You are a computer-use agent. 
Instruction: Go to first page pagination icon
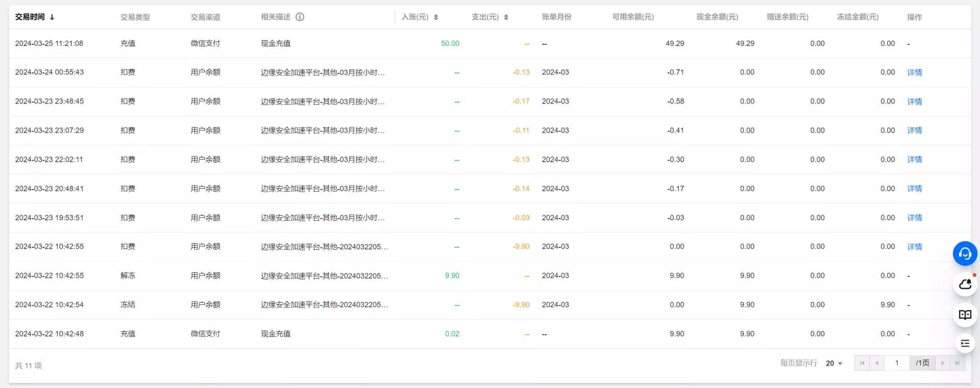tap(862, 363)
